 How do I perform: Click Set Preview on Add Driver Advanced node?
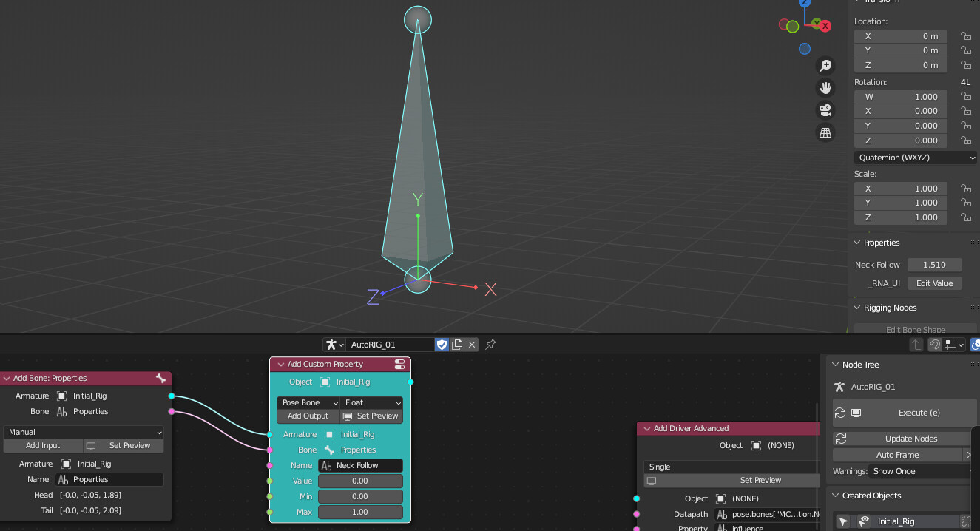731,480
